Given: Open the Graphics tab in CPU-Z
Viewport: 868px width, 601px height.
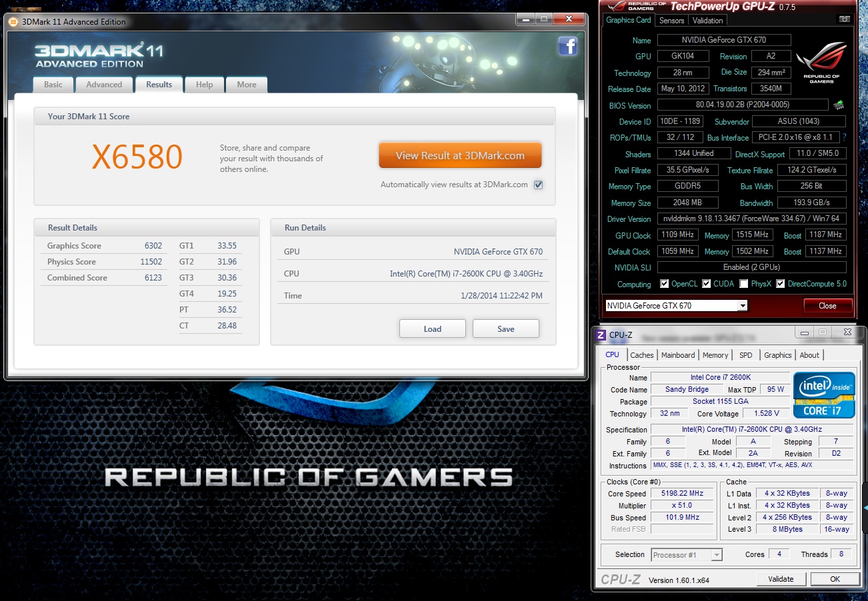Looking at the screenshot, I should (x=778, y=355).
